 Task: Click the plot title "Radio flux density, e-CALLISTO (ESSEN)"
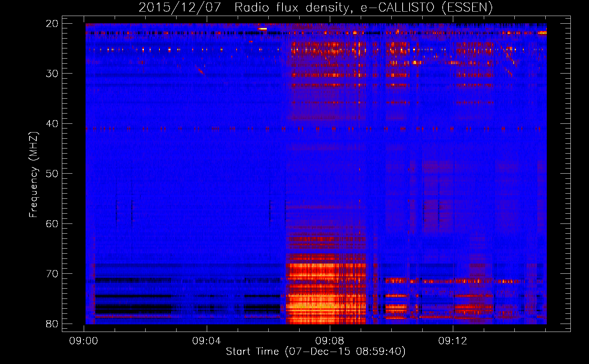pyautogui.click(x=363, y=7)
